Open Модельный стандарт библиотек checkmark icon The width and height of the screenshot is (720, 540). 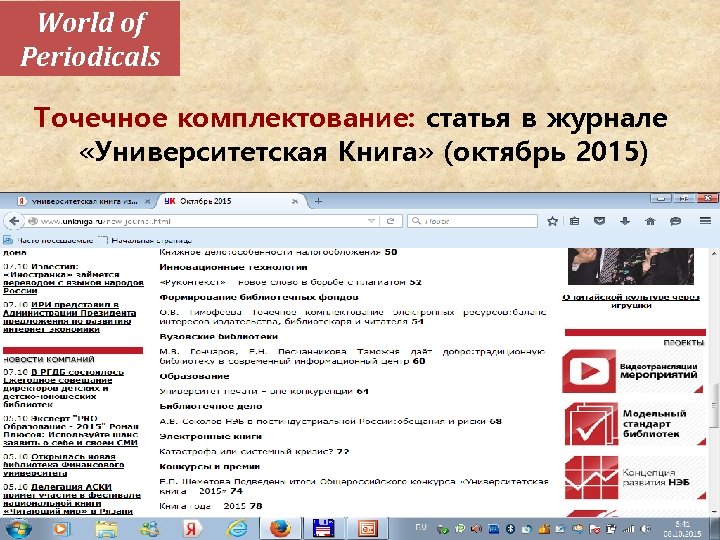(591, 424)
